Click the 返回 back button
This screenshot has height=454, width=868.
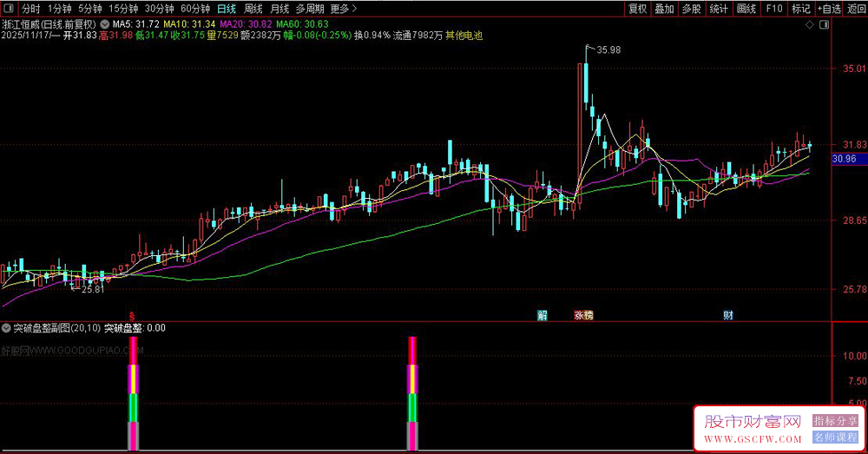tap(856, 9)
